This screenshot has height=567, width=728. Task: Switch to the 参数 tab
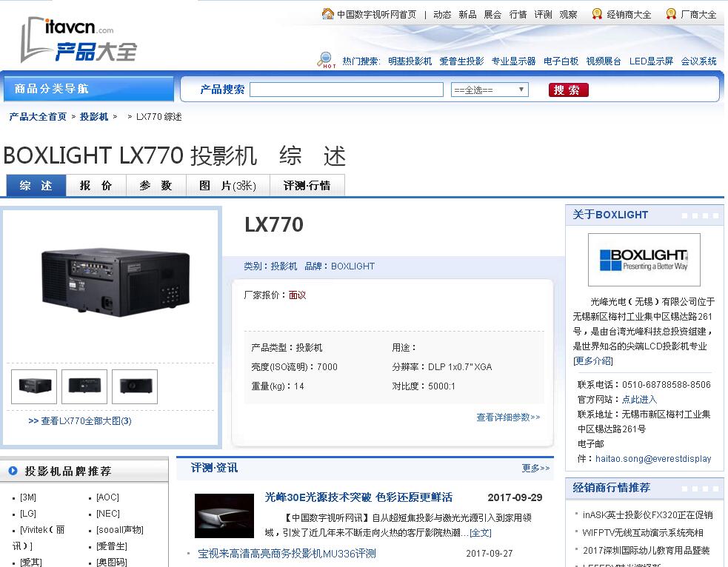tap(156, 186)
